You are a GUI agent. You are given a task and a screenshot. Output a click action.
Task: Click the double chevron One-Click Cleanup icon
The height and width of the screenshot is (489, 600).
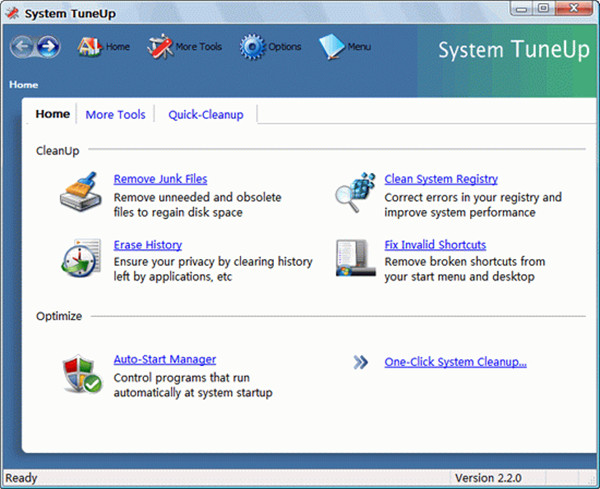[x=360, y=362]
